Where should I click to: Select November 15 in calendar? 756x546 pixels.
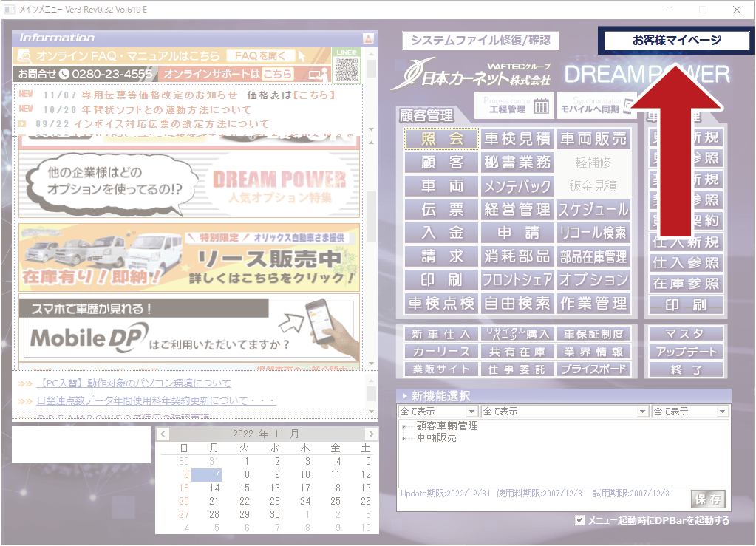click(x=245, y=488)
